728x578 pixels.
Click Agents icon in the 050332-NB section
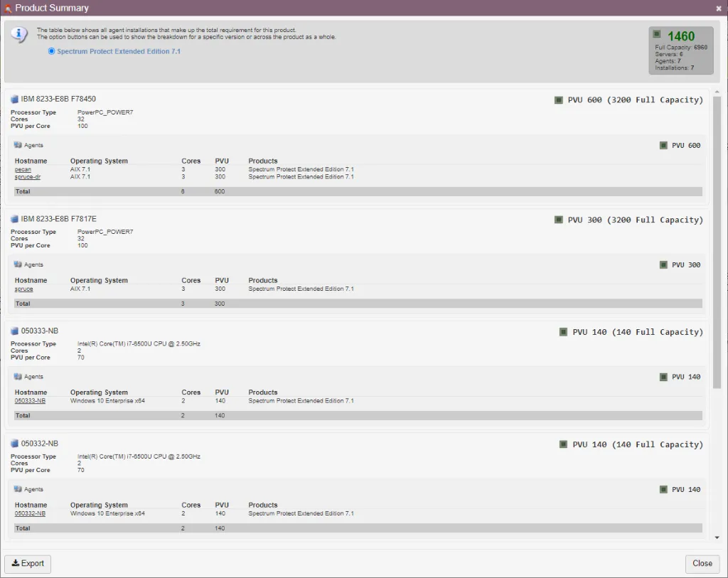[x=18, y=489]
